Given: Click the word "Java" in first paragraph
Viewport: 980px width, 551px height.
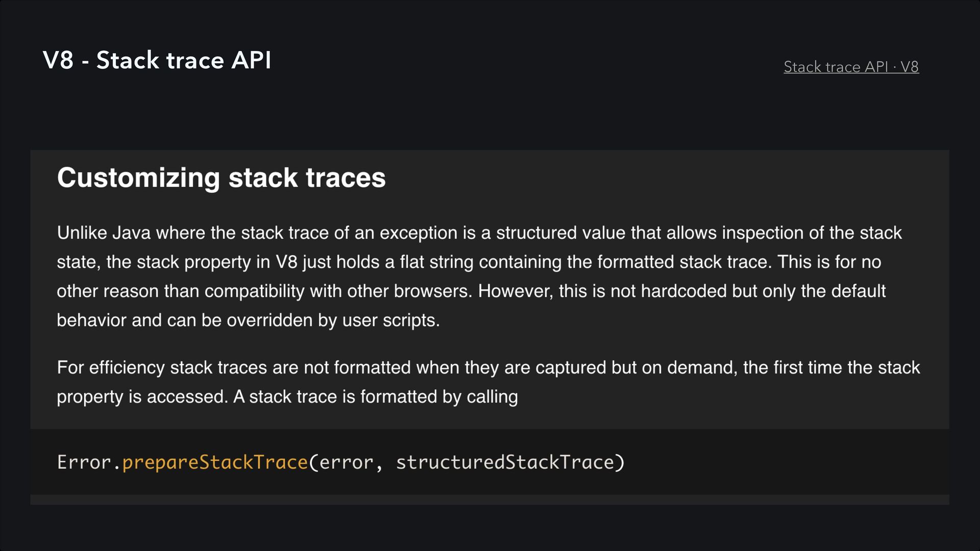Looking at the screenshot, I should [131, 233].
